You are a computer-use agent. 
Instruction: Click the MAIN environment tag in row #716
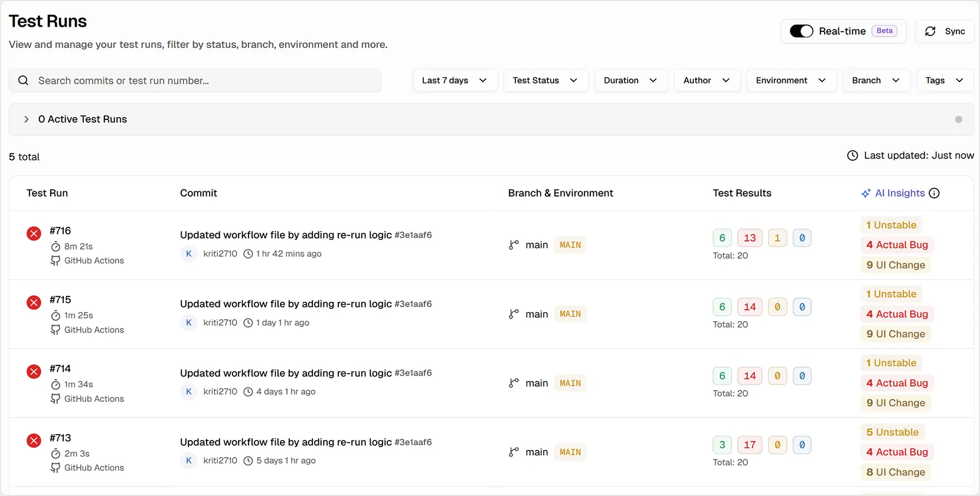[x=570, y=244]
